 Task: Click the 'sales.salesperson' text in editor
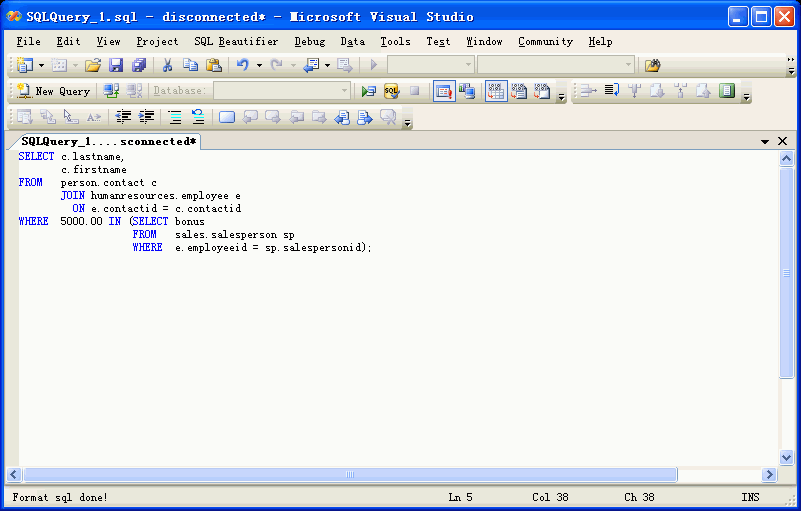click(x=226, y=235)
